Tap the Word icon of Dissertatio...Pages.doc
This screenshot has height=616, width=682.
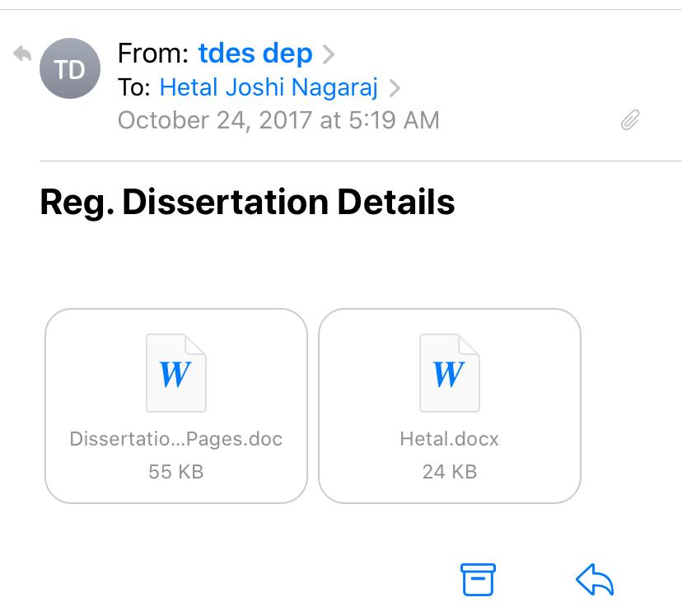pos(175,373)
